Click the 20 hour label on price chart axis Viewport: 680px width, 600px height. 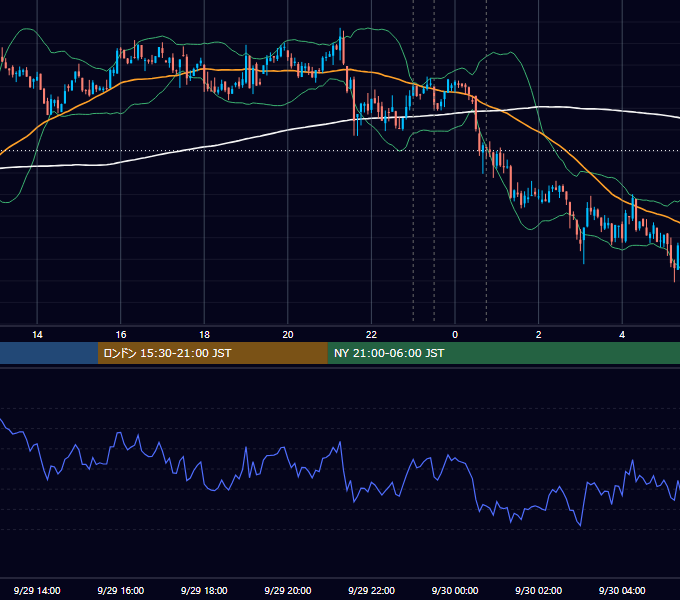click(x=288, y=335)
